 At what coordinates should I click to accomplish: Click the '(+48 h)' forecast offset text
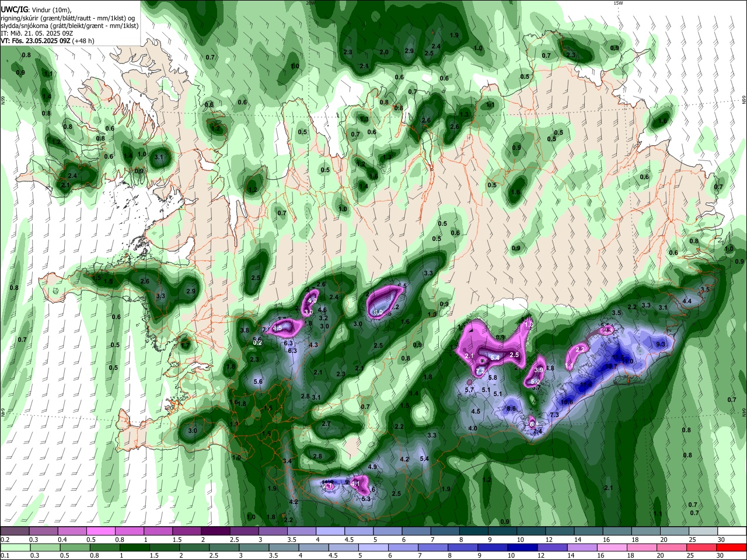[84, 41]
